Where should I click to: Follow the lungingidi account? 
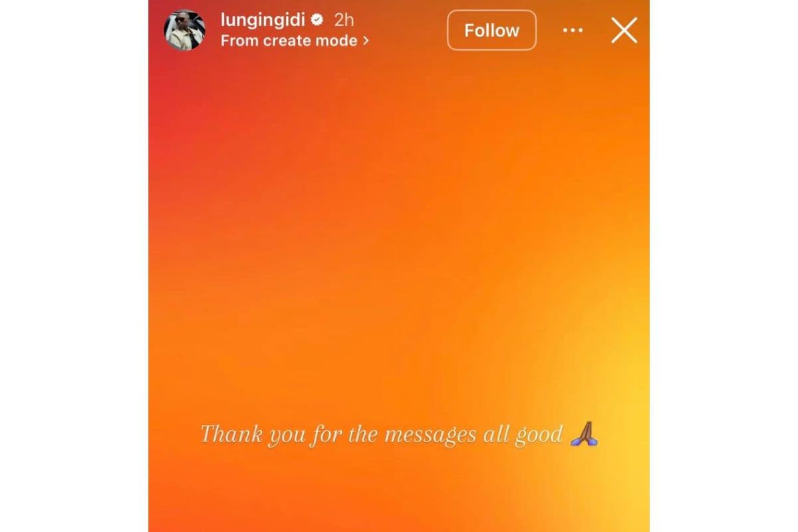coord(491,30)
